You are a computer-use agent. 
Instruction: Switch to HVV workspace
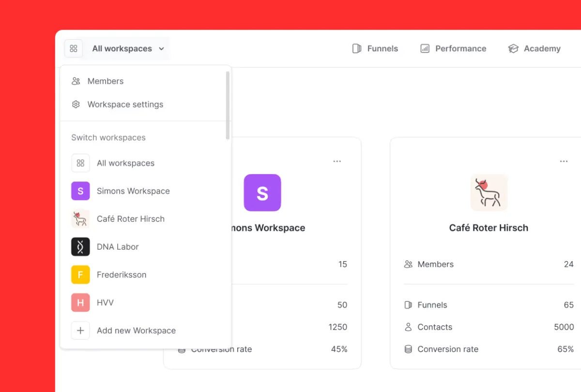pos(143,302)
